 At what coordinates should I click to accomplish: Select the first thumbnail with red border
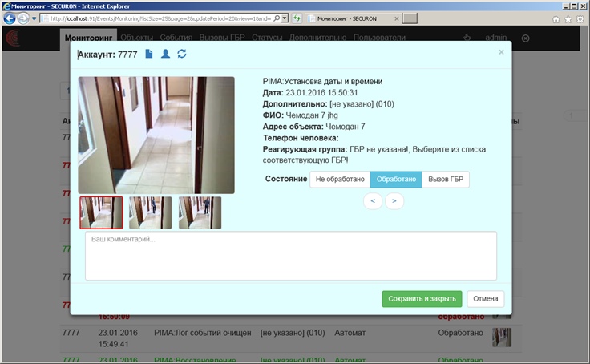point(101,212)
